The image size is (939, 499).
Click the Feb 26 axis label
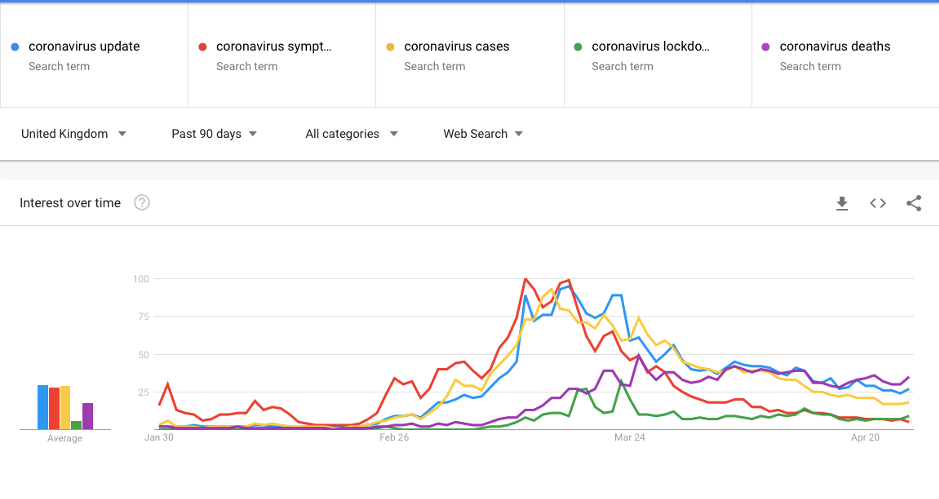pos(395,438)
